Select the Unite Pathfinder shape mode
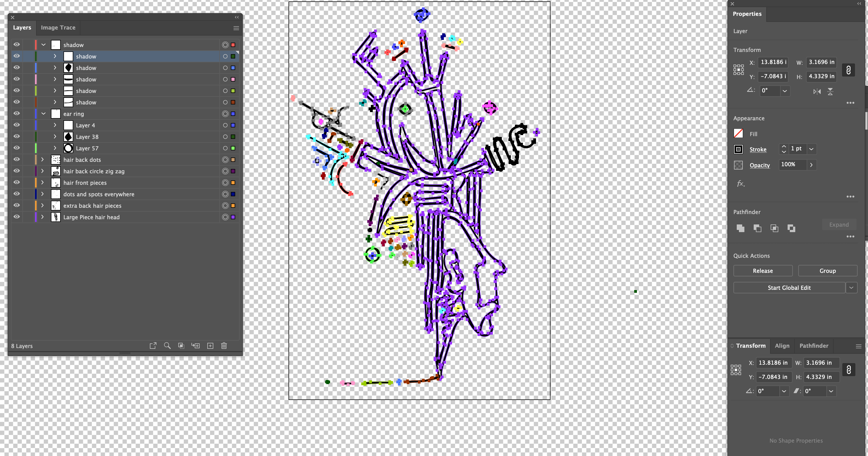868x456 pixels. pos(741,228)
